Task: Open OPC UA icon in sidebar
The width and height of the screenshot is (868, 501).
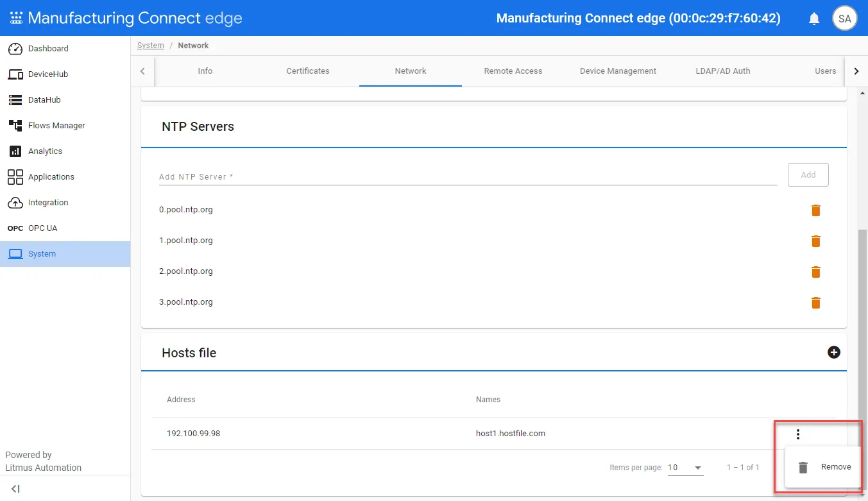Action: click(15, 228)
